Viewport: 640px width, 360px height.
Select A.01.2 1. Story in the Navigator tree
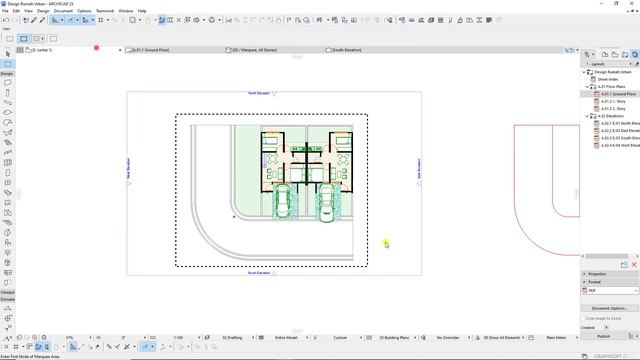coord(613,102)
